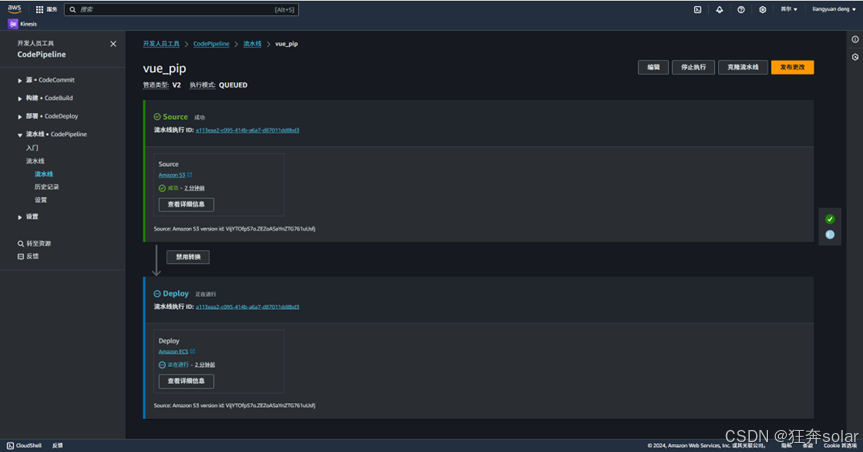Open the notifications bell icon
This screenshot has width=863, height=452.
pyautogui.click(x=719, y=9)
